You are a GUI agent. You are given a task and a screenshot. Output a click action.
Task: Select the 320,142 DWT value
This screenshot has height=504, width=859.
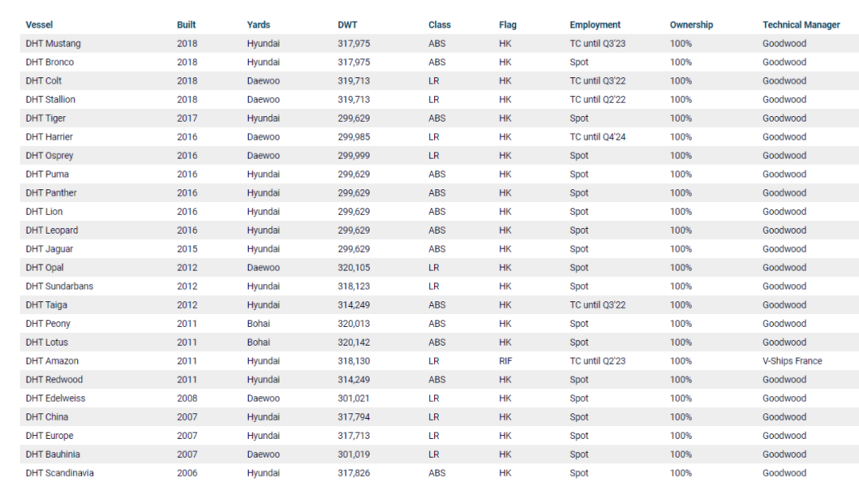coord(354,343)
